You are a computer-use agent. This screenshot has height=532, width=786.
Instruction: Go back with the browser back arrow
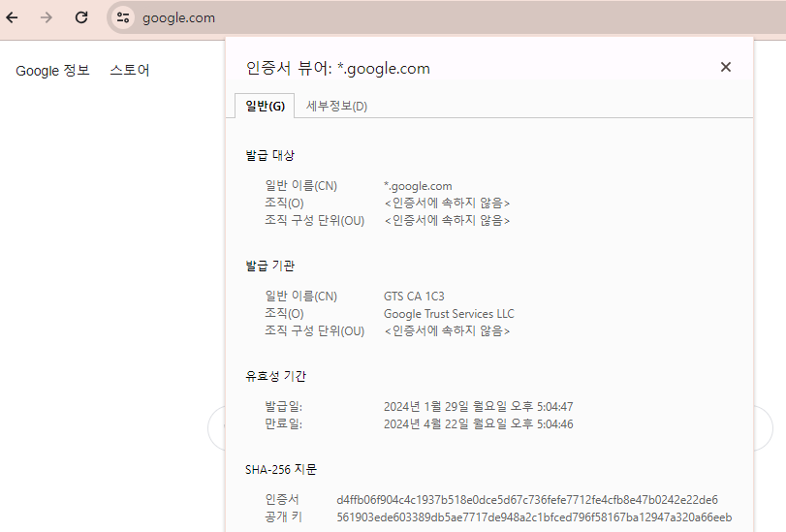coord(12,17)
